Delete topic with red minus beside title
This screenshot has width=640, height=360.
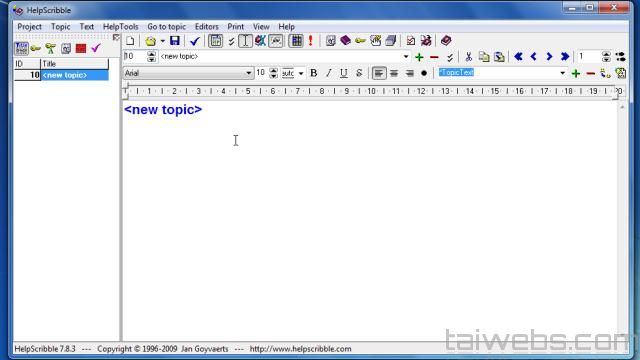tap(434, 57)
